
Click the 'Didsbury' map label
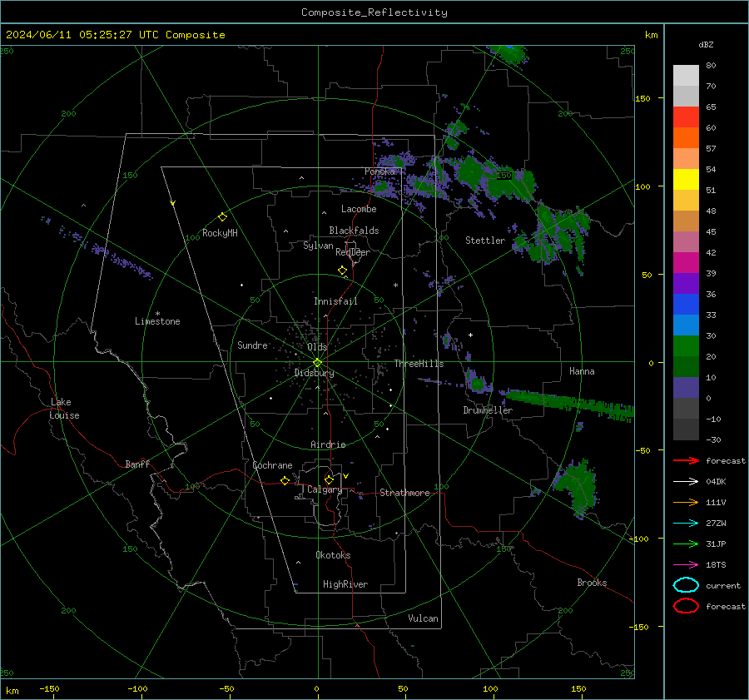coord(314,373)
